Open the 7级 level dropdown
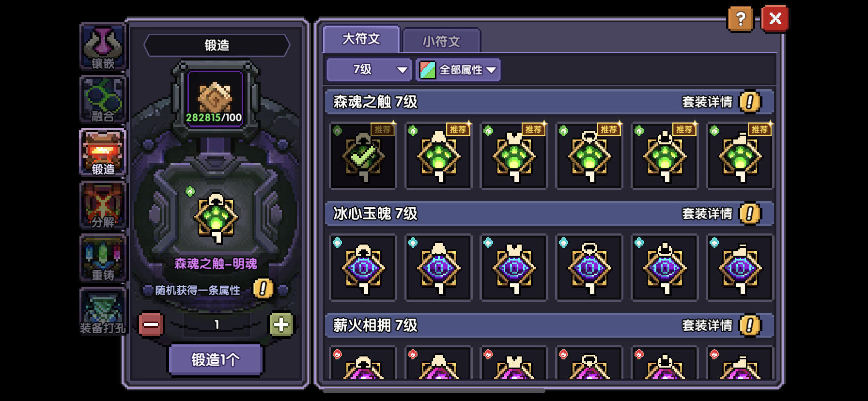The height and width of the screenshot is (401, 868). (x=369, y=70)
